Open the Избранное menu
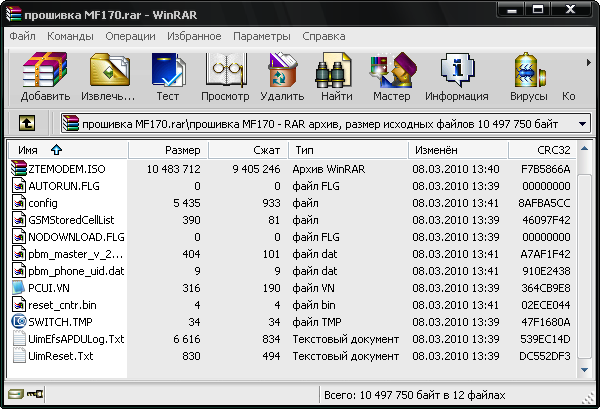600x409 pixels. coord(196,36)
